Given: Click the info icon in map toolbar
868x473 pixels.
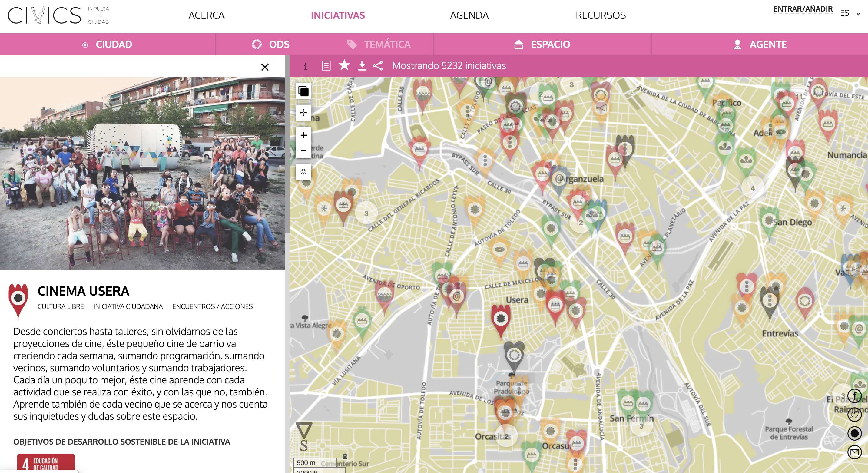Looking at the screenshot, I should 305,66.
